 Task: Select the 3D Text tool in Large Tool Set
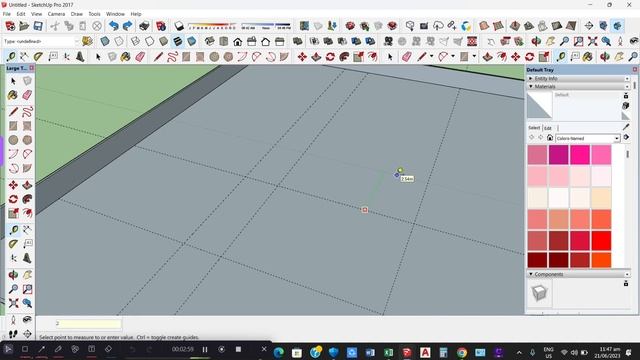[x=27, y=258]
